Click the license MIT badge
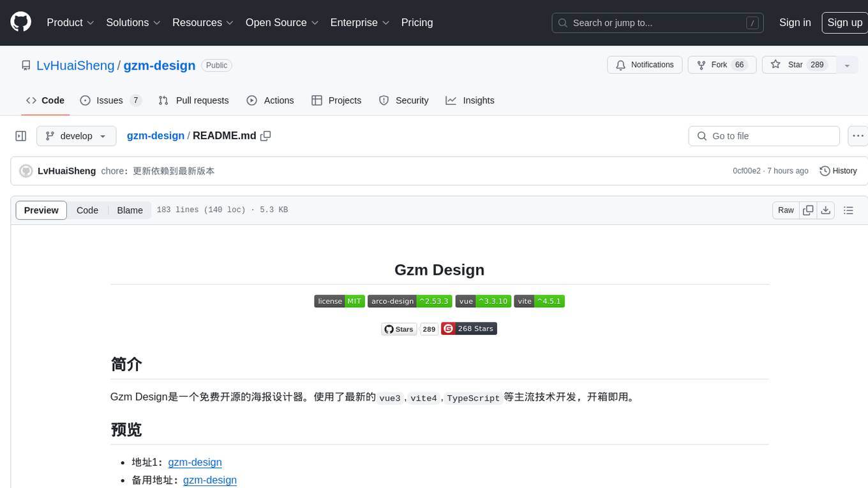 click(340, 301)
